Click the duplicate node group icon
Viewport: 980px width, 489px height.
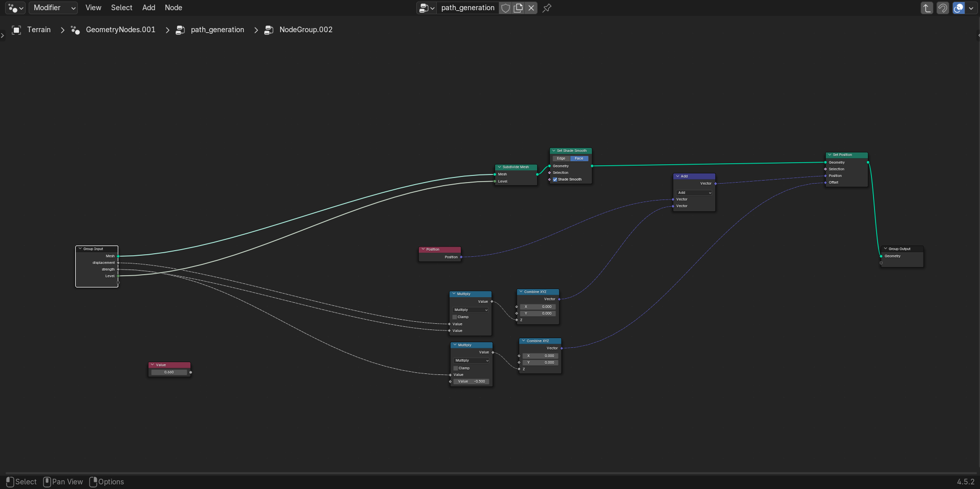518,8
